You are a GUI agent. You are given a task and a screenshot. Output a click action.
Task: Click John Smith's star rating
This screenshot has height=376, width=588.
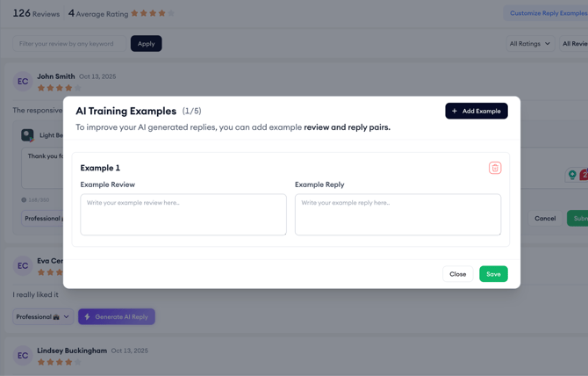pyautogui.click(x=59, y=88)
